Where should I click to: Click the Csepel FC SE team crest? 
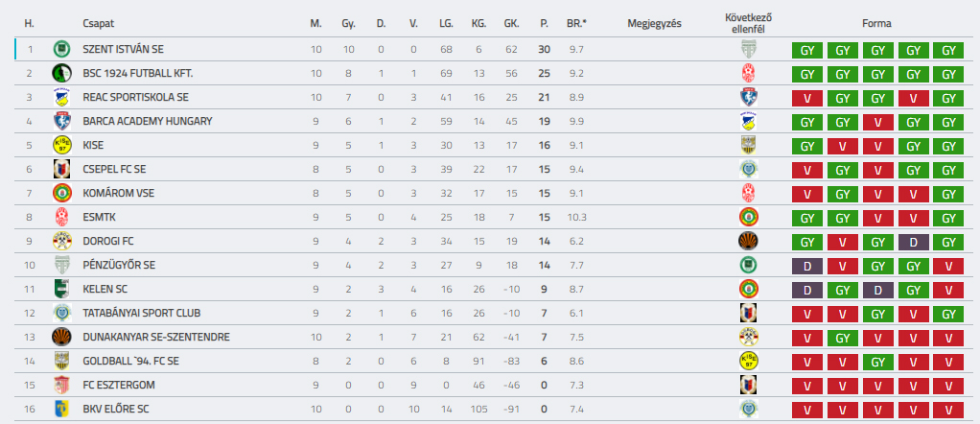(x=61, y=169)
